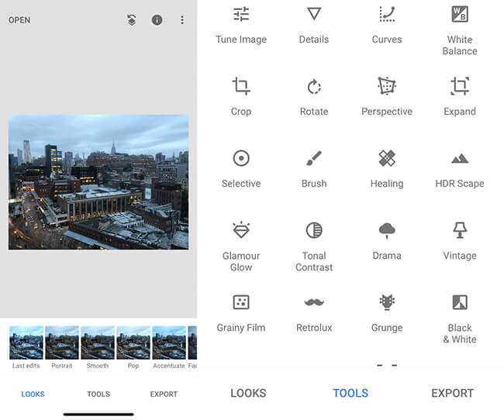Open the Healing tool
The image size is (504, 420).
point(387,169)
